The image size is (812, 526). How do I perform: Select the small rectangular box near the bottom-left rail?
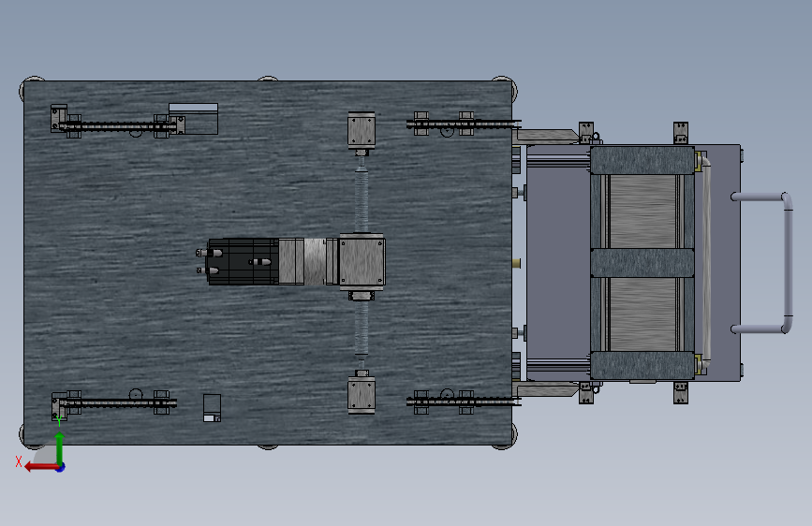[x=212, y=408]
